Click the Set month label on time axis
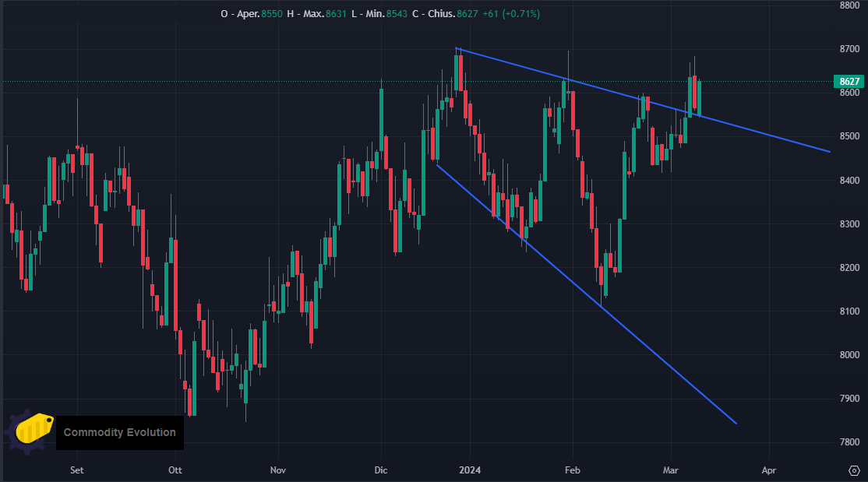Screen dimensions: 868x482 (x=77, y=470)
